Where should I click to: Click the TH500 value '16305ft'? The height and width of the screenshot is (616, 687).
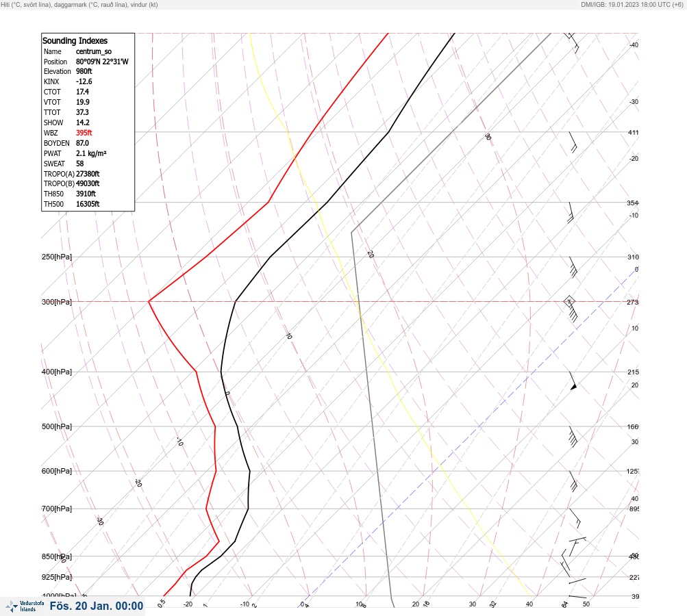88,204
